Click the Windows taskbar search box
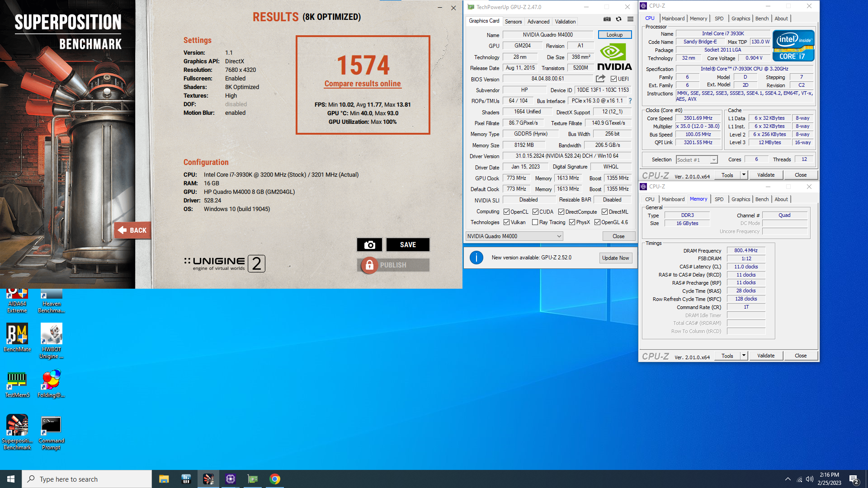This screenshot has height=488, width=868. tap(87, 479)
